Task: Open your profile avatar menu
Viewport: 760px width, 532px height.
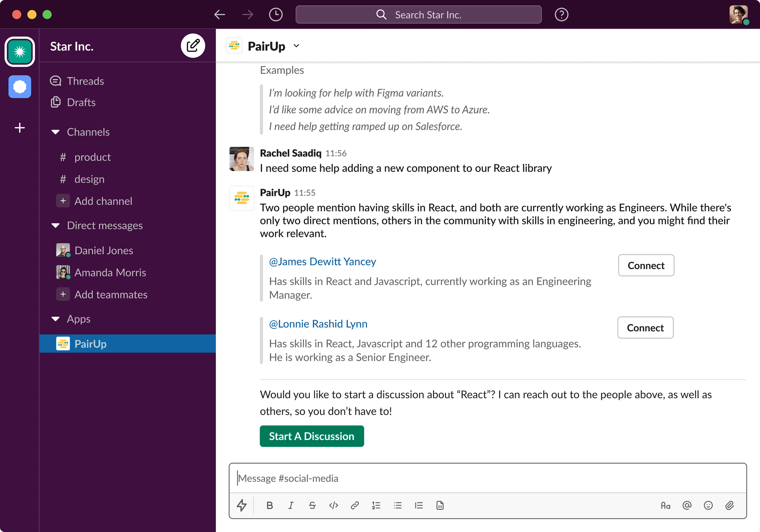Action: point(738,15)
